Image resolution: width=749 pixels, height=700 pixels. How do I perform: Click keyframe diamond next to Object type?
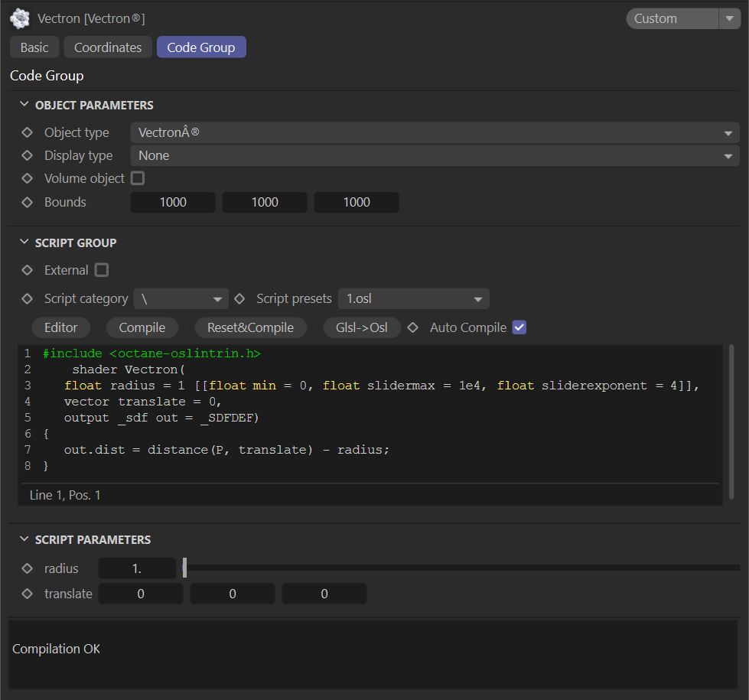(28, 132)
